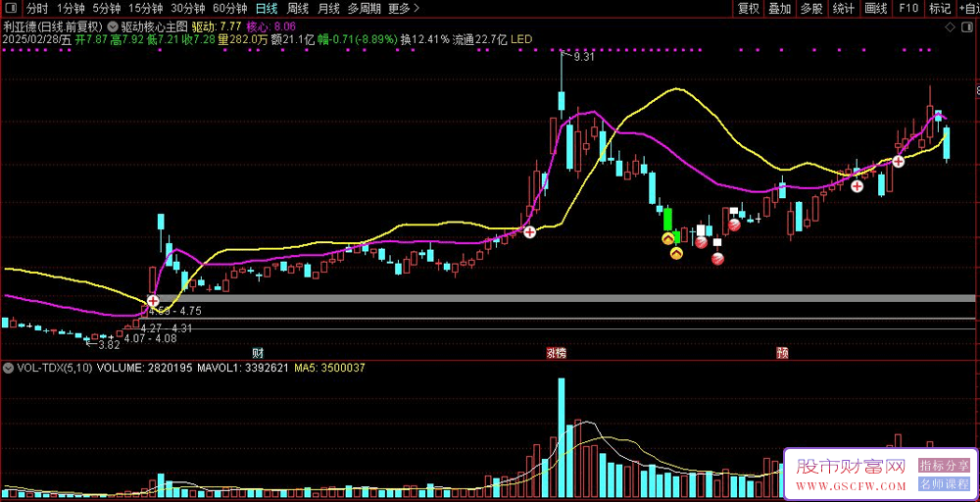Click the 4.07 - 4.08 gap label
This screenshot has height=502, width=980.
click(151, 338)
